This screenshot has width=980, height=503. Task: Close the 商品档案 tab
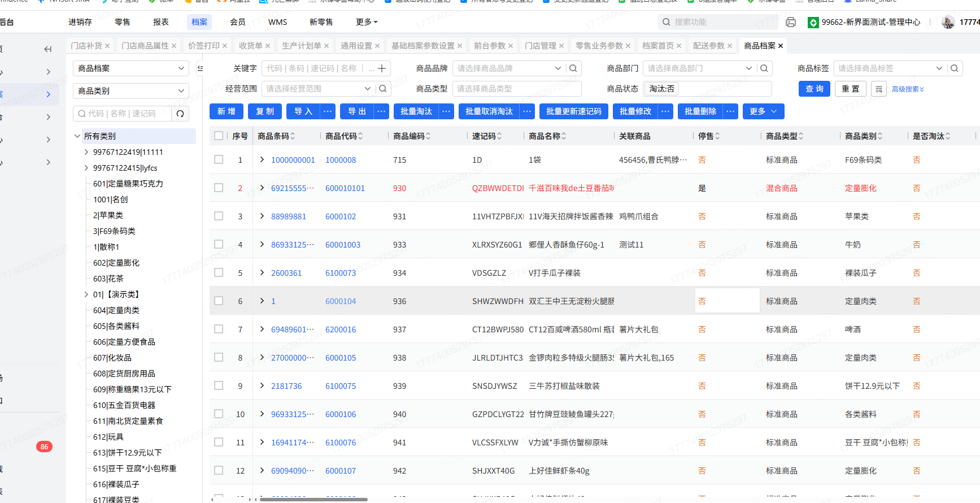781,46
